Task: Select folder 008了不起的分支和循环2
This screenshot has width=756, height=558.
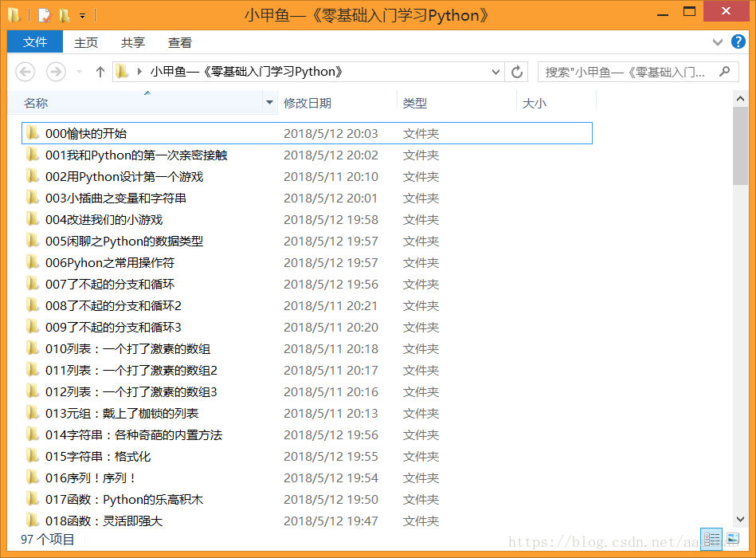Action: coord(307,306)
